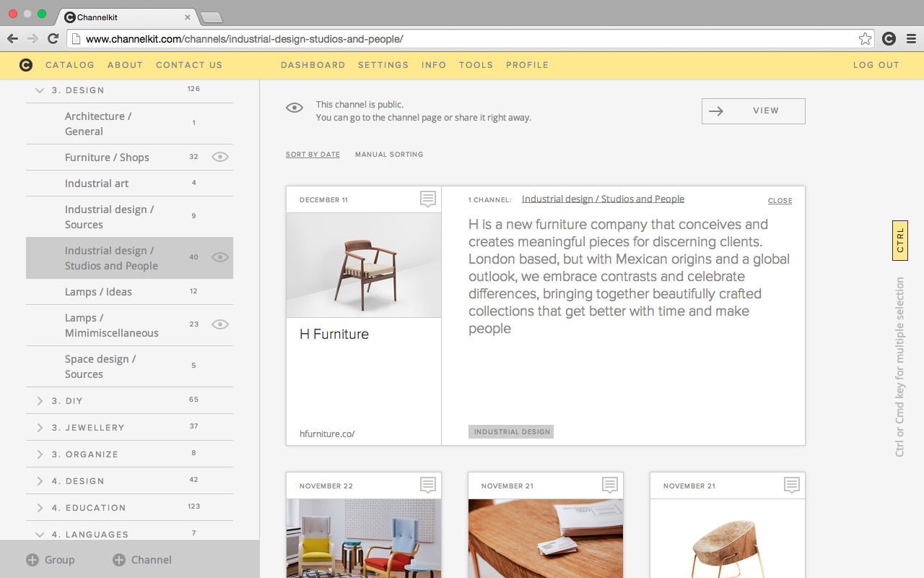Expand the 3. ORGANIZE group
Image resolution: width=924 pixels, height=578 pixels.
[40, 454]
